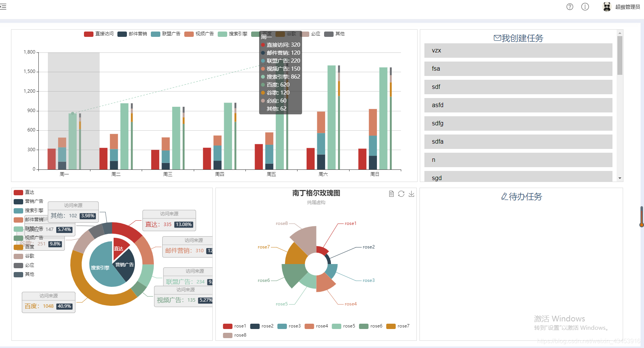Toggle 其他 series in bar chart legend

(334, 34)
